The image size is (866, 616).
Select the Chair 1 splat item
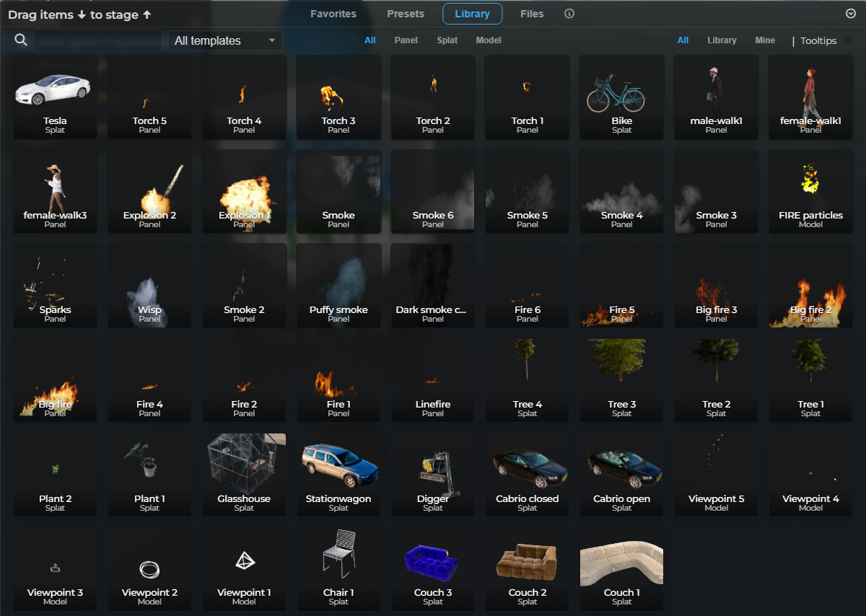tap(338, 569)
